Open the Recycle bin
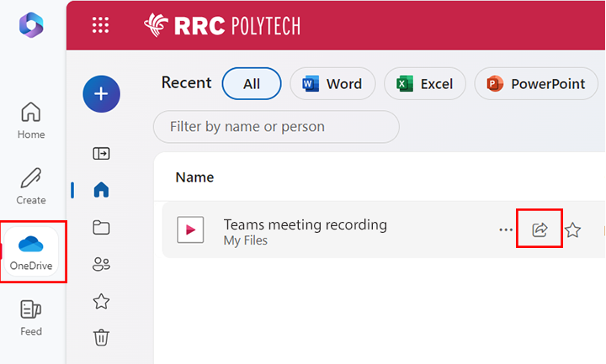Screen dimensions: 606x364 (x=101, y=338)
